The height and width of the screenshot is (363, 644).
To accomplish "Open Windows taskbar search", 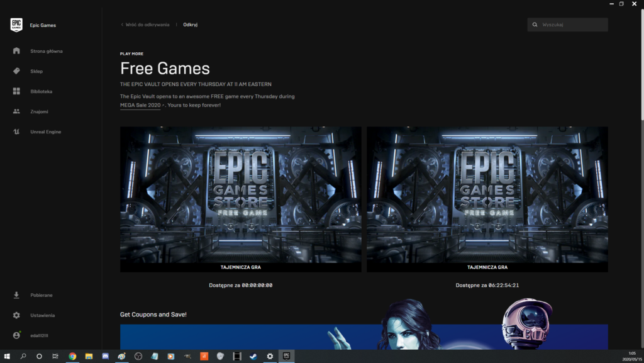I will 23,357.
